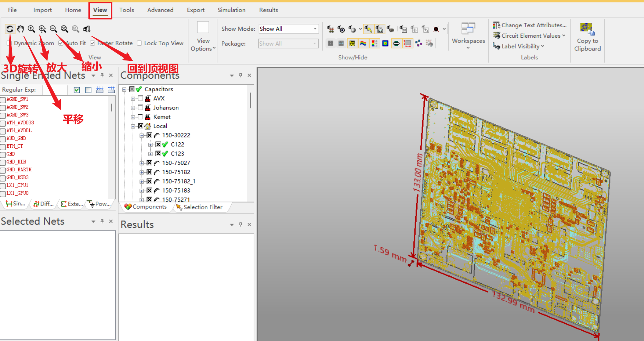The height and width of the screenshot is (341, 644).
Task: Toggle the show sphere objects icon
Action: (x=352, y=29)
